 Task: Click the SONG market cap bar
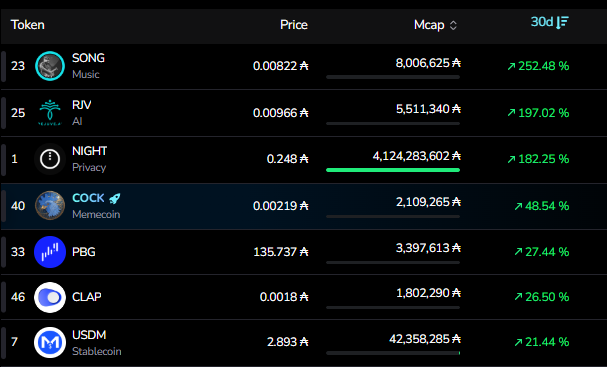[393, 77]
